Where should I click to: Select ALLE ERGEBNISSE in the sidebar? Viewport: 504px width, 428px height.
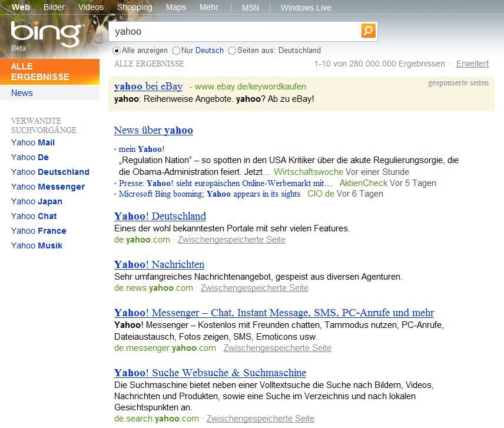(x=50, y=72)
